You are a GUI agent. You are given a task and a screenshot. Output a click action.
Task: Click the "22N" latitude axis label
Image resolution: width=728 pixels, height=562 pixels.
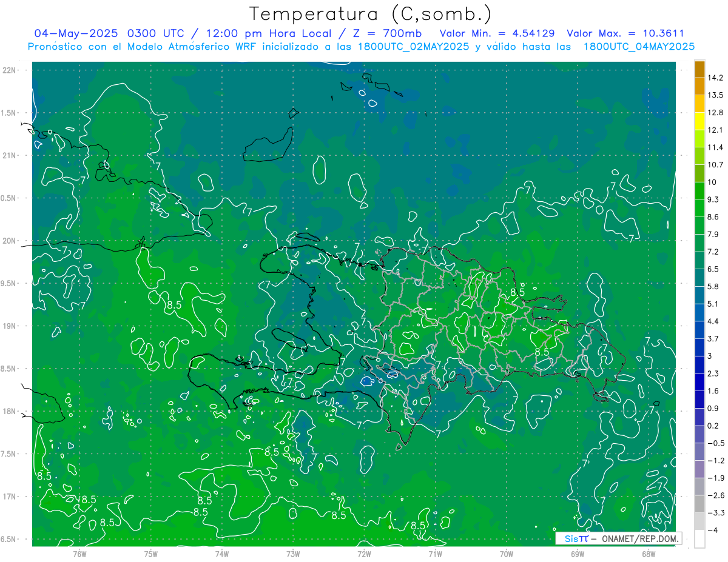[x=10, y=70]
